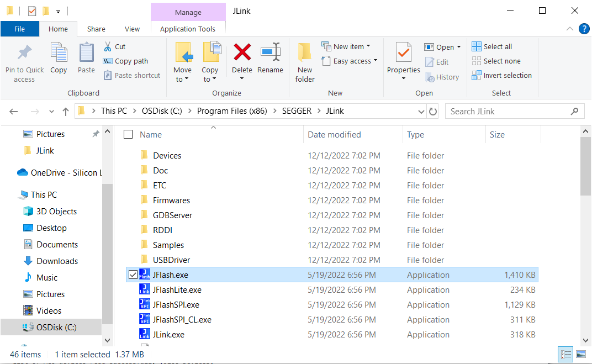Click the Pin to Quick access icon
The height and width of the screenshot is (364, 592).
click(x=24, y=53)
